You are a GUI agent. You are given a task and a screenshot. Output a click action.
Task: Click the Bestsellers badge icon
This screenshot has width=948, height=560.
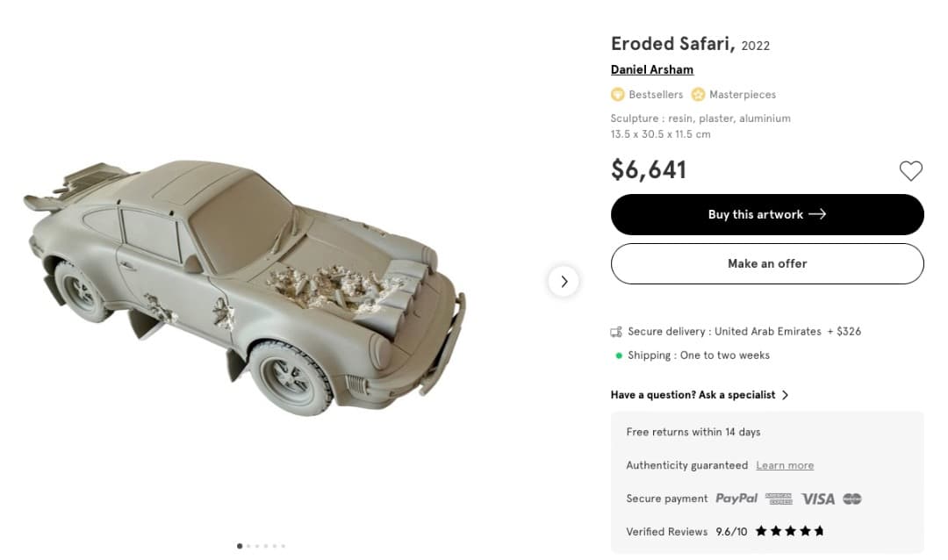click(618, 94)
